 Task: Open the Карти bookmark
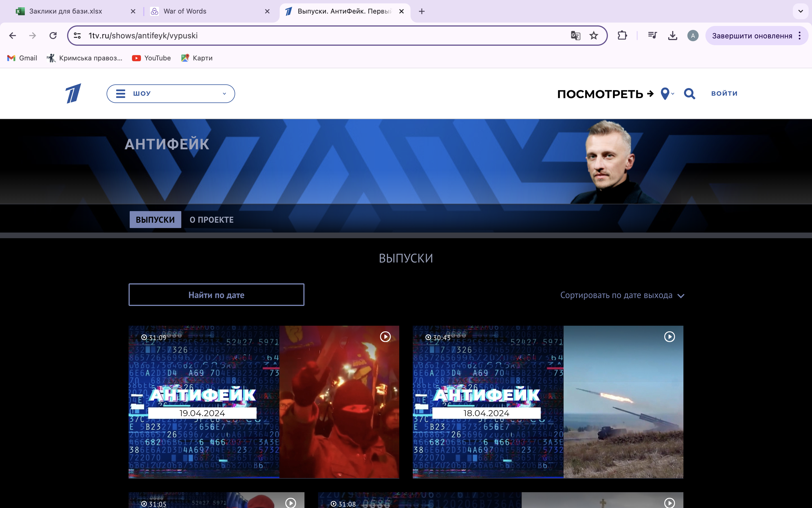pyautogui.click(x=197, y=58)
